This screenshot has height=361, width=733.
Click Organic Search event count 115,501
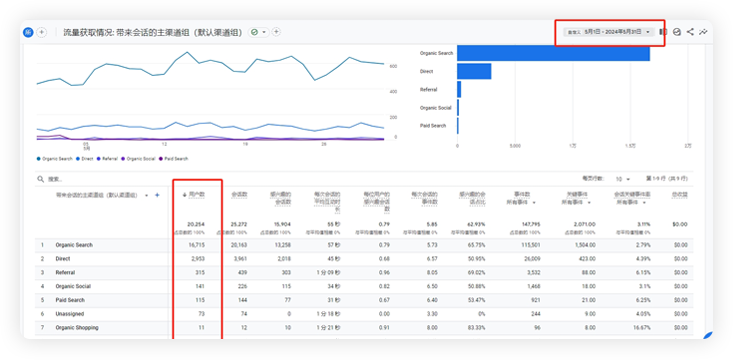click(x=531, y=245)
